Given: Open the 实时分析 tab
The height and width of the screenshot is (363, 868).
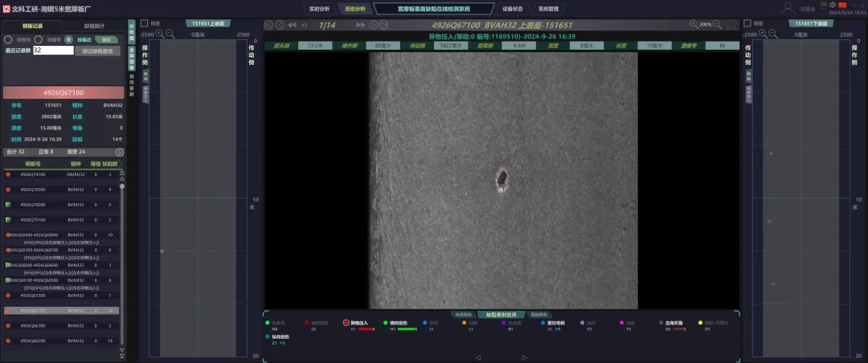Looking at the screenshot, I should pyautogui.click(x=319, y=9).
